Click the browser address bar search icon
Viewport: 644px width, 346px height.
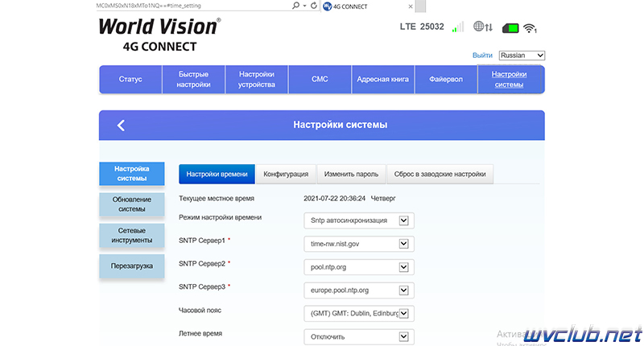[x=295, y=6]
